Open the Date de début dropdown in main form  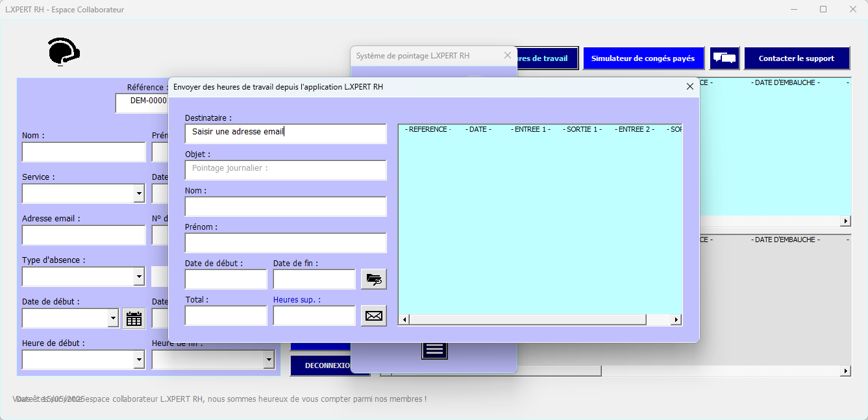pos(114,318)
